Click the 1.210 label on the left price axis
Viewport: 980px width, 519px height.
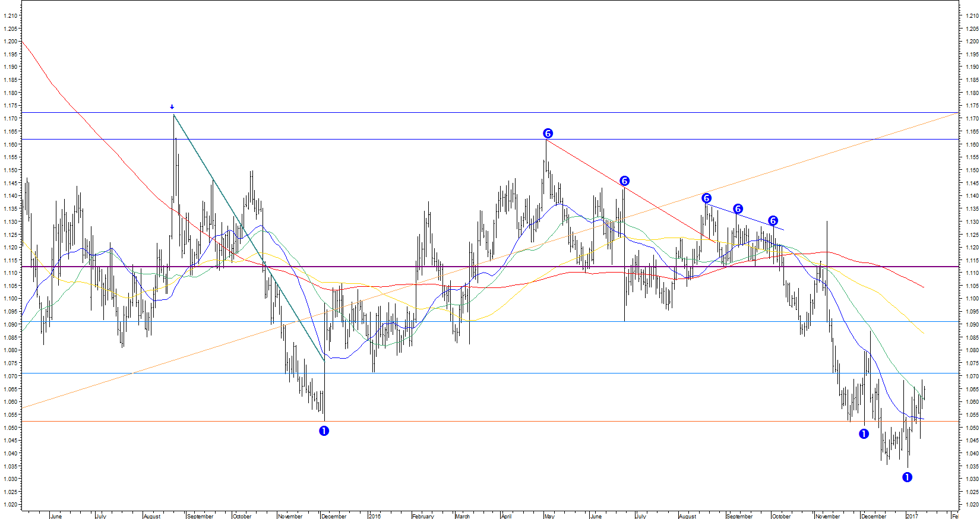point(10,15)
